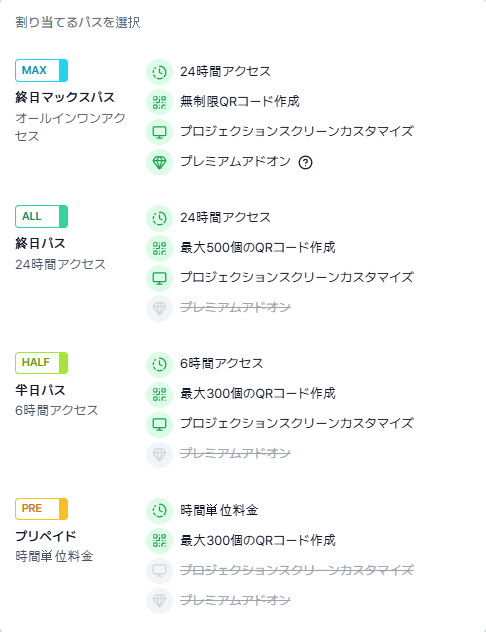Click monitor icon in MAX pass features
This screenshot has width=486, height=632.
(x=160, y=132)
